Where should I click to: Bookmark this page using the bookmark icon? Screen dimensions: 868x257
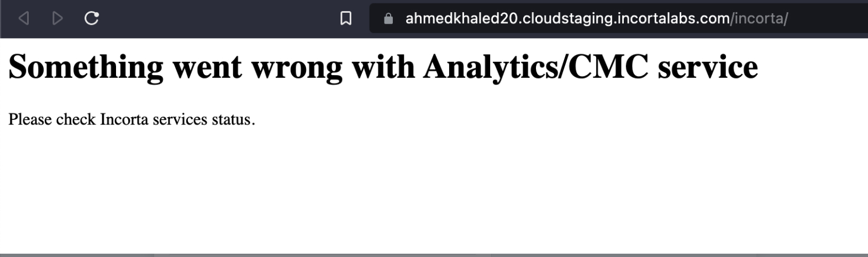pos(346,18)
